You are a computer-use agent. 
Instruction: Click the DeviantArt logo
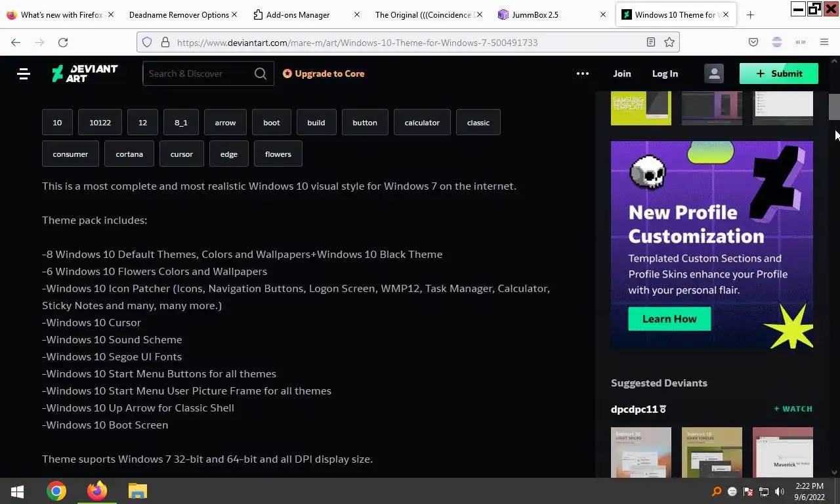(x=85, y=73)
